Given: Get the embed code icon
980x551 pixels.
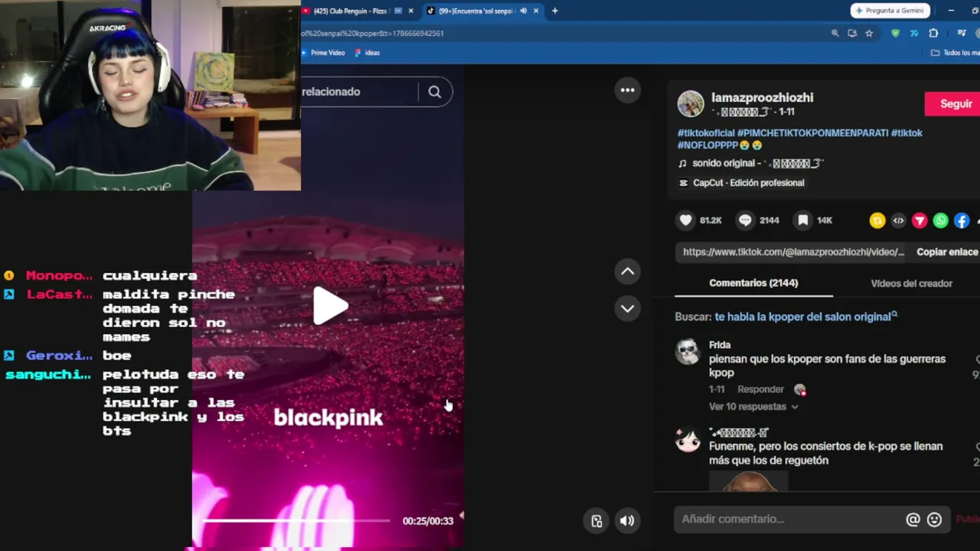Looking at the screenshot, I should click(898, 220).
